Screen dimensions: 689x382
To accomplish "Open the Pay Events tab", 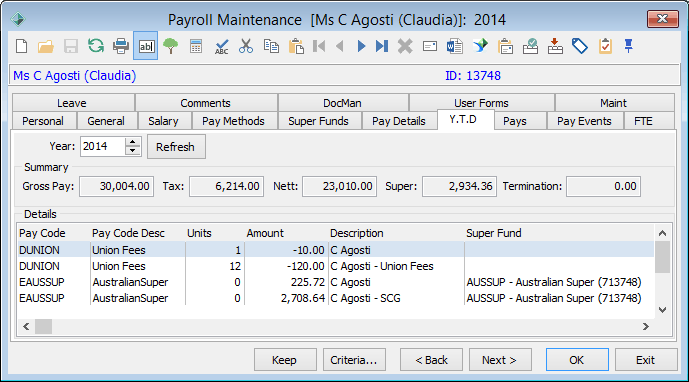I will pyautogui.click(x=585, y=121).
